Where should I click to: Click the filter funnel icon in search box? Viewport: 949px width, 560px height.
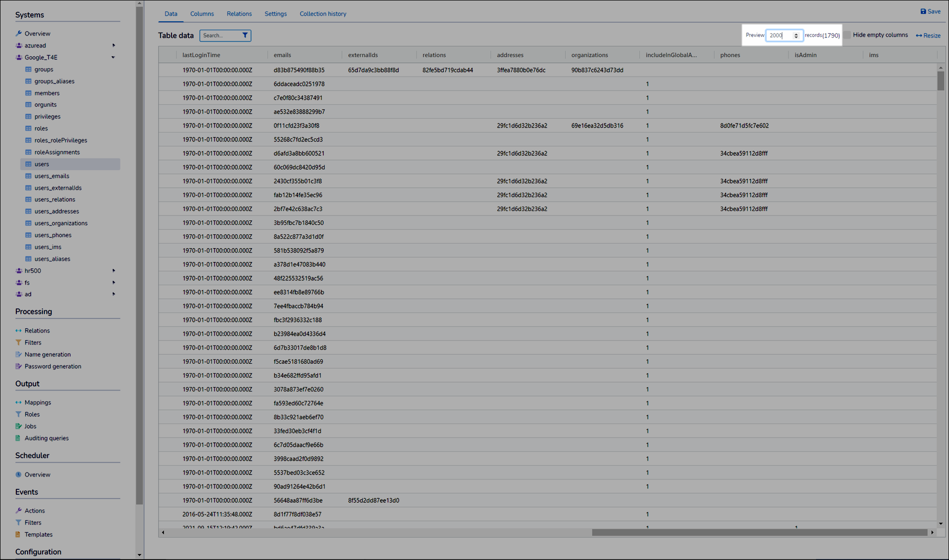tap(245, 36)
